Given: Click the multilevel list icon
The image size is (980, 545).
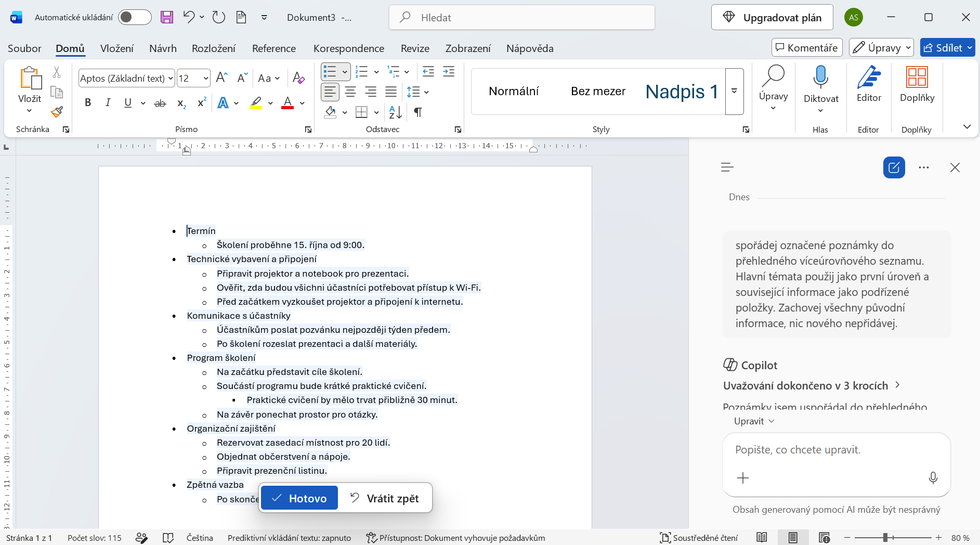Looking at the screenshot, I should [394, 72].
